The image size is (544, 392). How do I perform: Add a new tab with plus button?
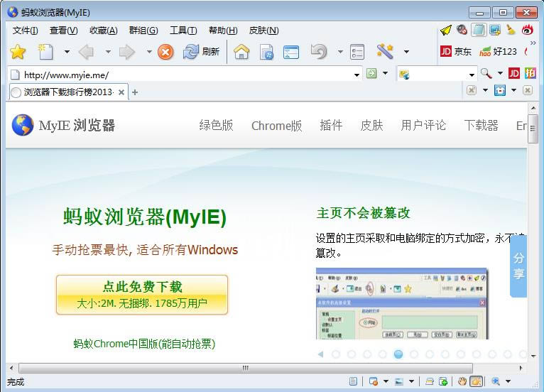click(135, 92)
